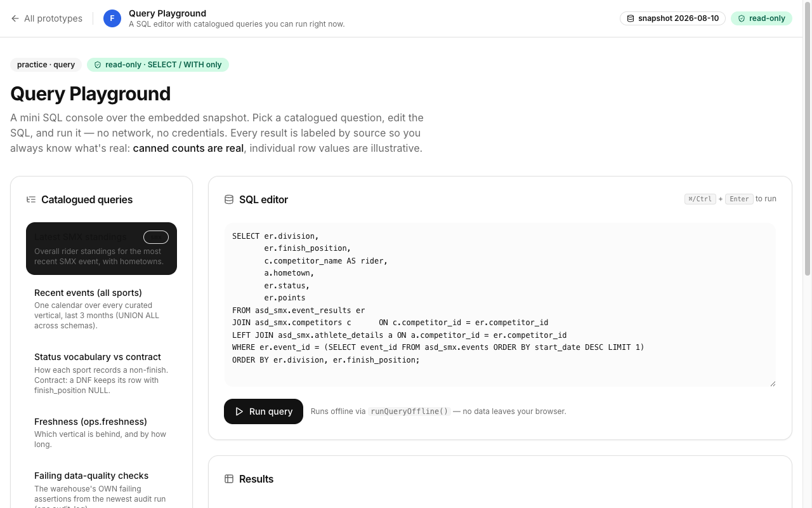Click the practice · query tag

click(x=46, y=65)
